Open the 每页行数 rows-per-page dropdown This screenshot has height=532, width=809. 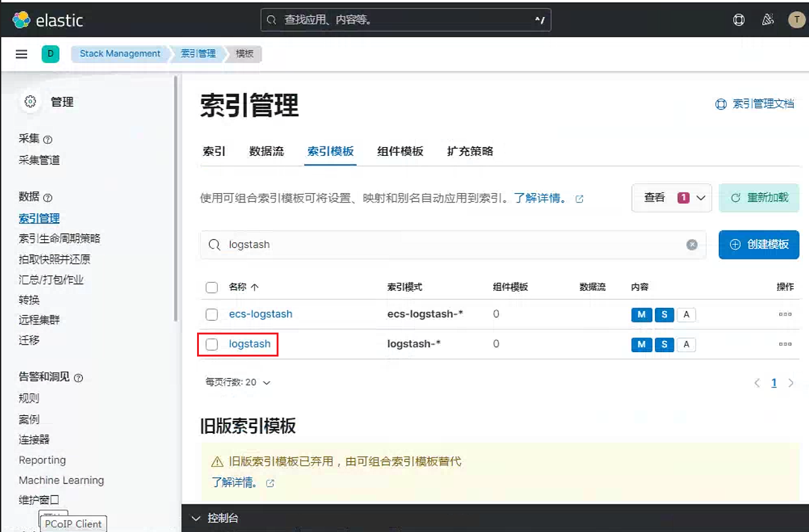click(x=238, y=382)
